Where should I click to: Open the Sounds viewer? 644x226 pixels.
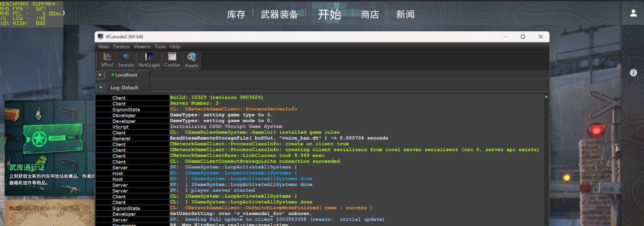pos(126,60)
